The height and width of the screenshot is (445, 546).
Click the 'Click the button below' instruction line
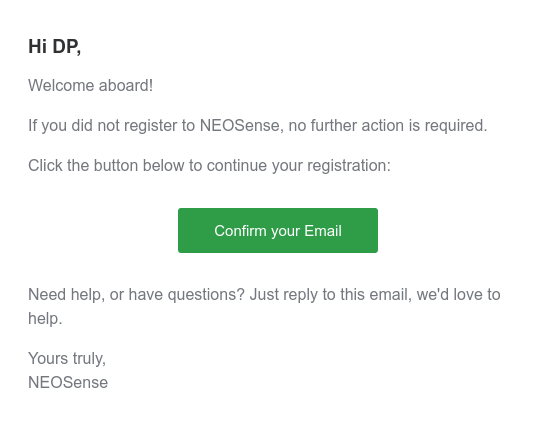click(x=209, y=165)
